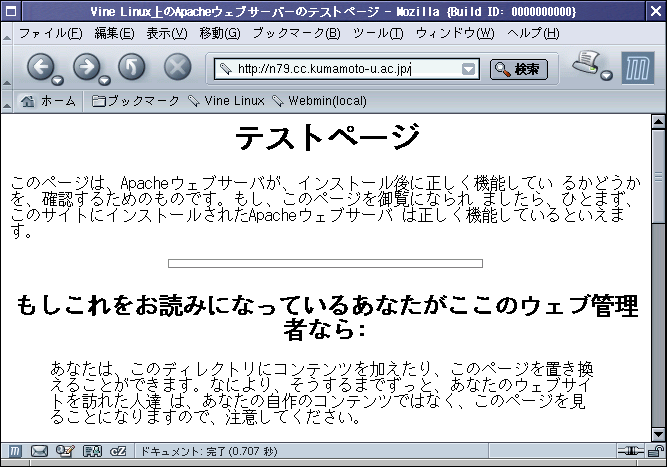Image resolution: width=667 pixels, height=467 pixels.
Task: Reload the page with the Reload button
Action: tap(132, 67)
